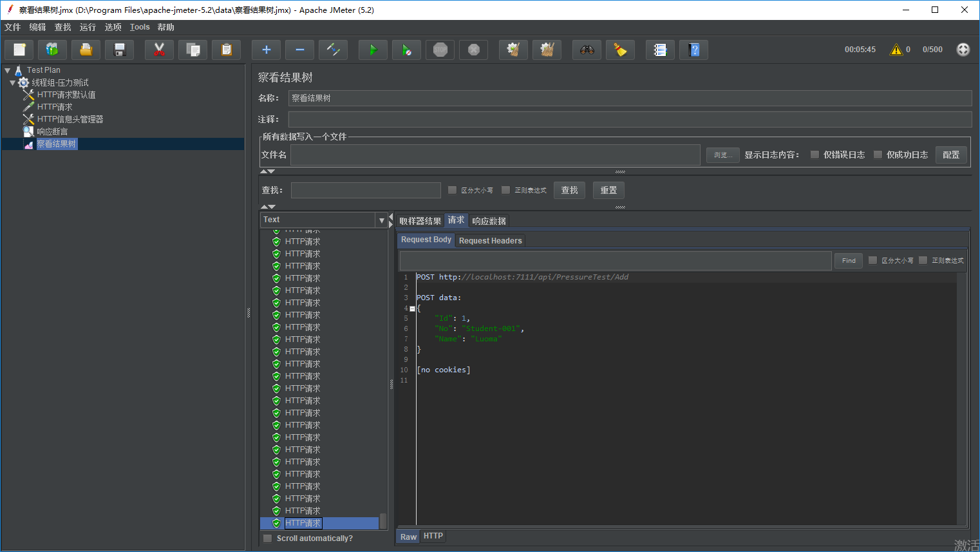Image resolution: width=980 pixels, height=552 pixels.
Task: Click the Copy toolbar icon
Action: (x=193, y=50)
